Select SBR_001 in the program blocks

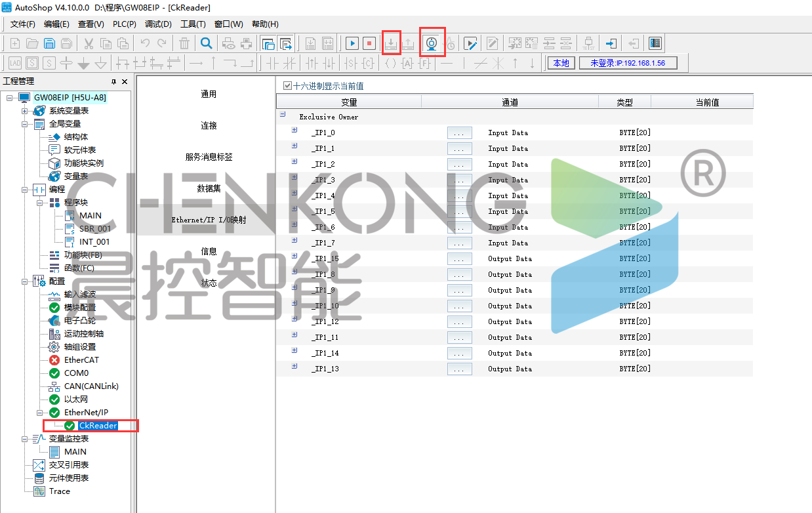(x=95, y=229)
